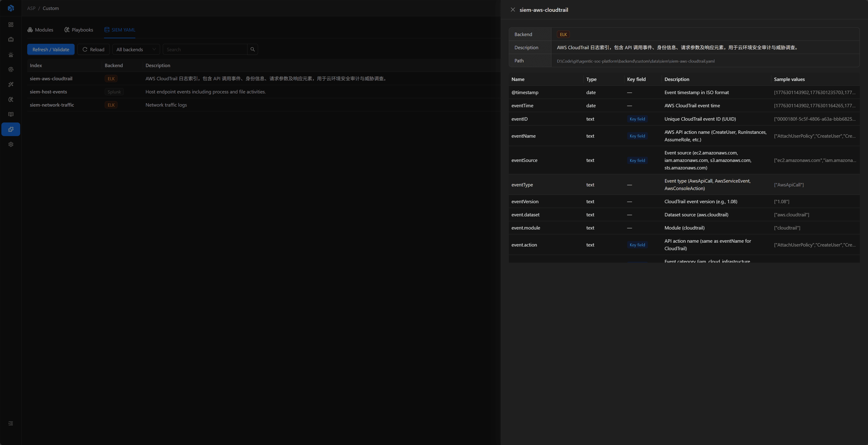Viewport: 868px width, 445px height.
Task: Click the Refresh / Validate button
Action: [51, 49]
